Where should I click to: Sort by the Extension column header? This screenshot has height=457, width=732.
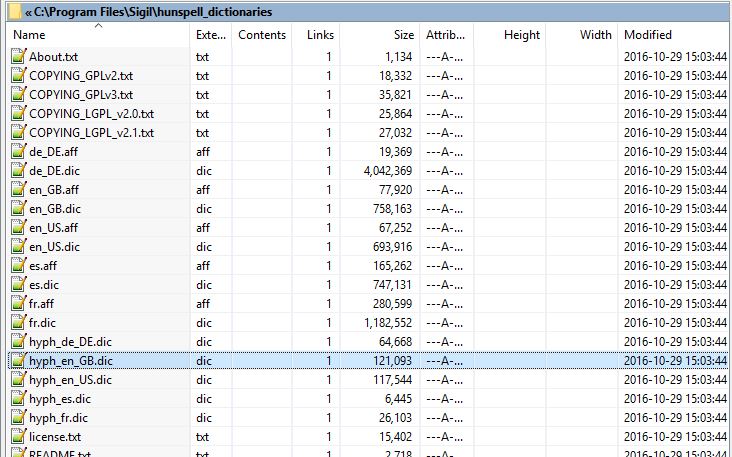coord(211,35)
